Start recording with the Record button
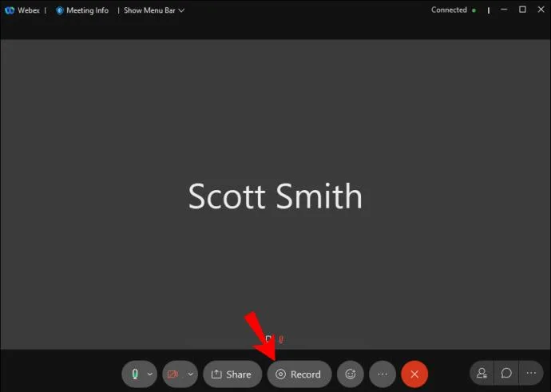The height and width of the screenshot is (392, 551). click(x=299, y=374)
